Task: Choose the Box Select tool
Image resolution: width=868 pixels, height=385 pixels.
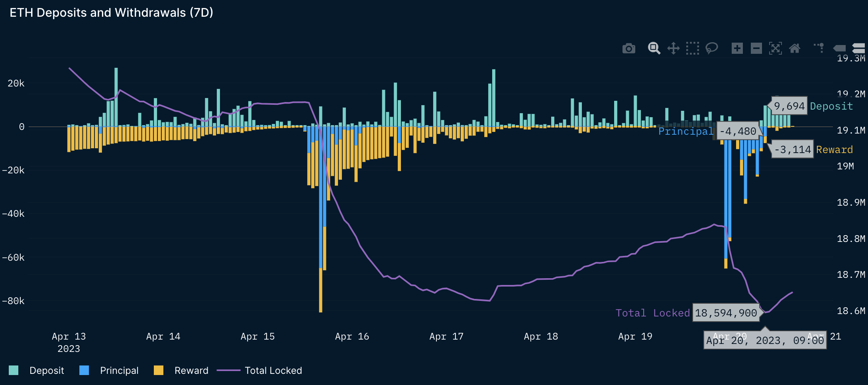Action: [692, 48]
